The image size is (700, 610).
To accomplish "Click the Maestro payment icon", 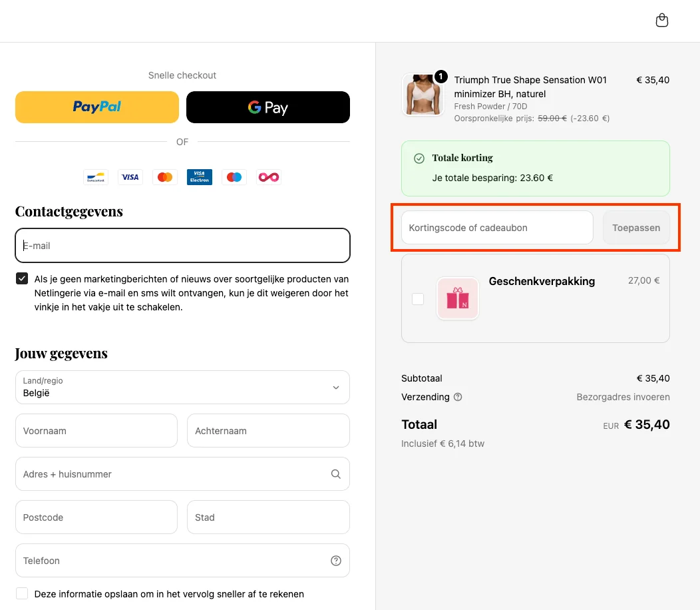I will [234, 176].
